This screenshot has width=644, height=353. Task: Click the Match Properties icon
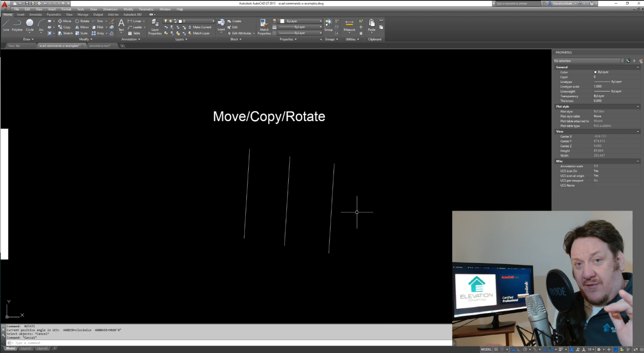264,26
